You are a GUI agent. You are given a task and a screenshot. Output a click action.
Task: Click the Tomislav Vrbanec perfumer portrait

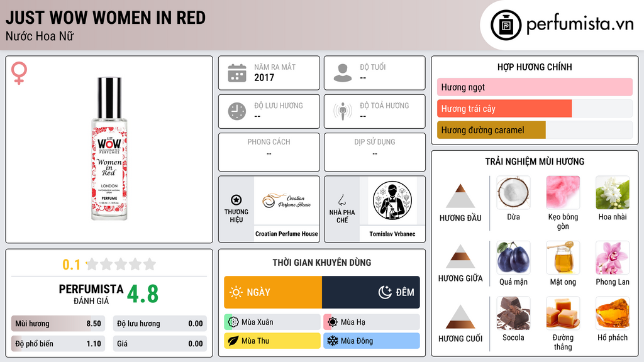(392, 200)
